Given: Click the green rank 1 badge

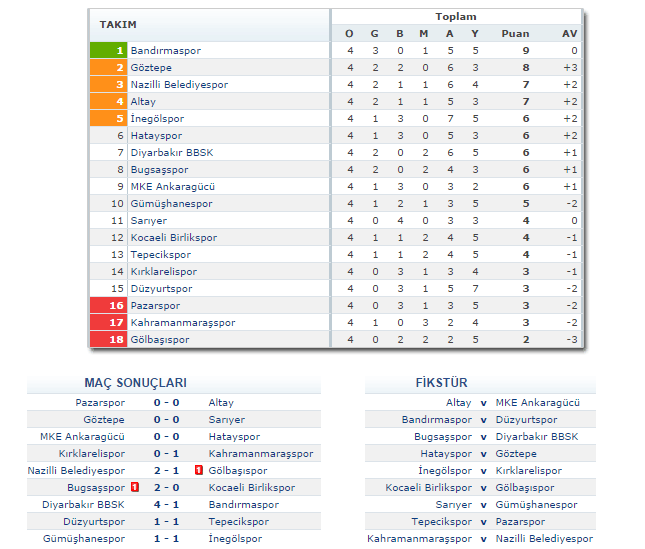Looking at the screenshot, I should (108, 50).
